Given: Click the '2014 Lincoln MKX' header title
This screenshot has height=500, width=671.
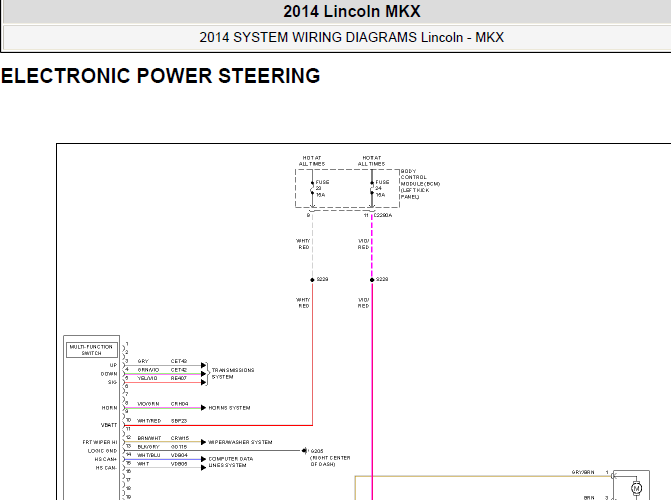Looking at the screenshot, I should point(352,12).
